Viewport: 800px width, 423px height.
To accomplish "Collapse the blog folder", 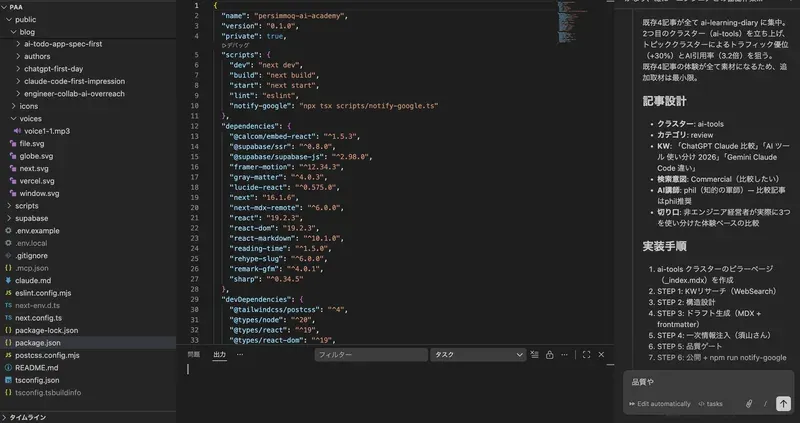I will 14,32.
